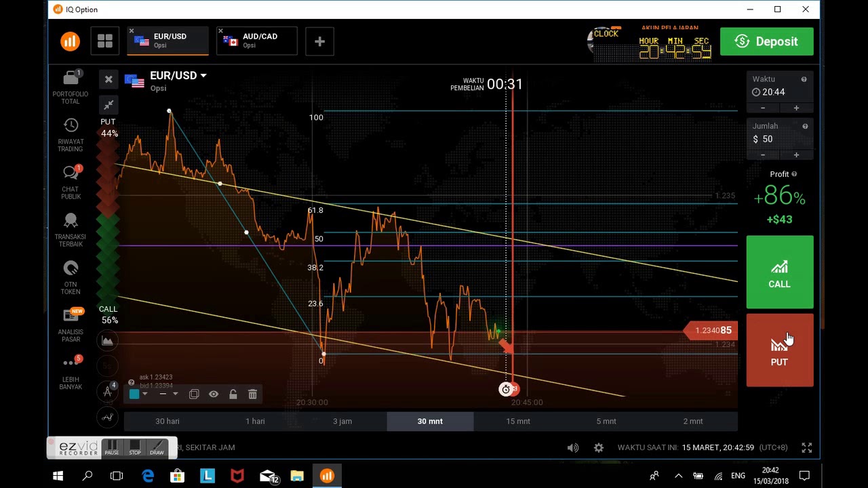The image size is (868, 488).
Task: Close the AUD/CAD tab
Action: (220, 31)
